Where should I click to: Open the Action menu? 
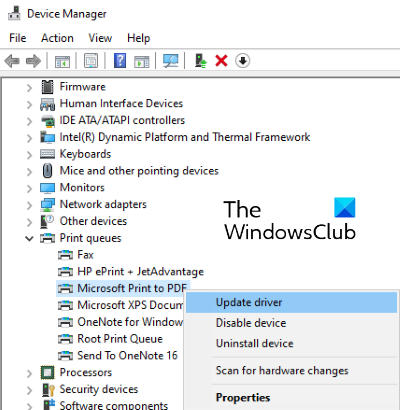coord(57,38)
